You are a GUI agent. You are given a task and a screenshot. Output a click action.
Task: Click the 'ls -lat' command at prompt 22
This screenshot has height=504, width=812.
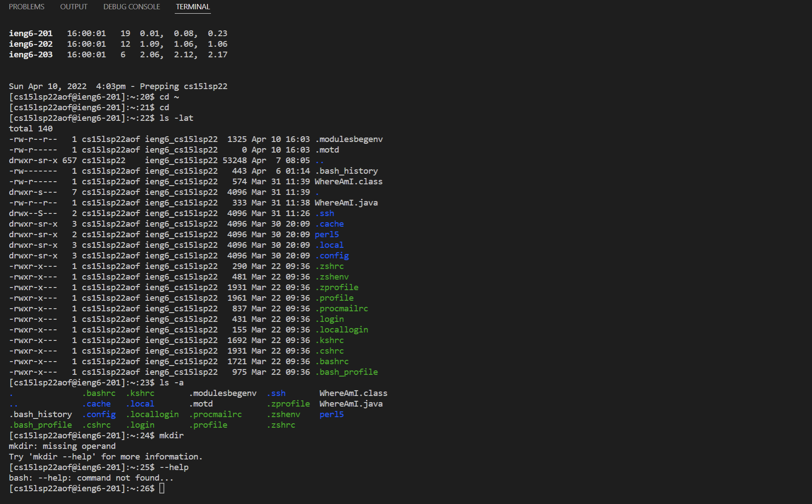coord(176,118)
